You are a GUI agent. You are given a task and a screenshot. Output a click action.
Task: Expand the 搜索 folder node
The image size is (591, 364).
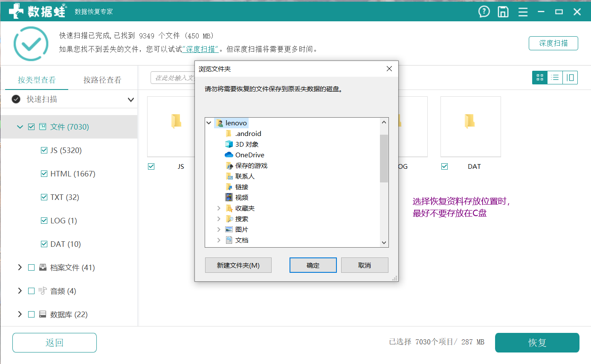click(x=219, y=219)
